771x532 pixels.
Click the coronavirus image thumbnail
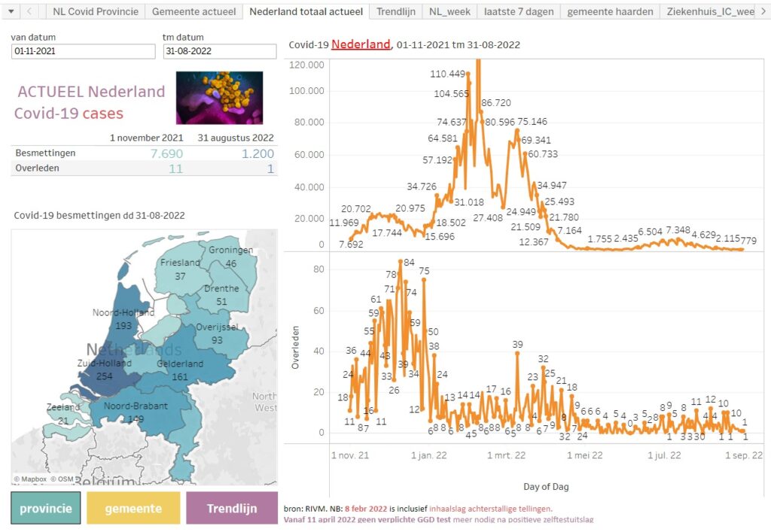click(x=219, y=98)
